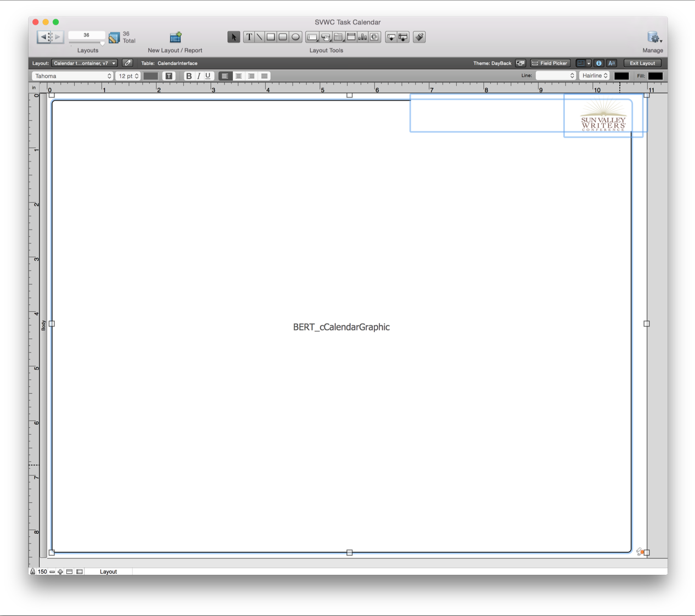This screenshot has width=695, height=616.
Task: Open the Layout name dropdown
Action: 85,63
